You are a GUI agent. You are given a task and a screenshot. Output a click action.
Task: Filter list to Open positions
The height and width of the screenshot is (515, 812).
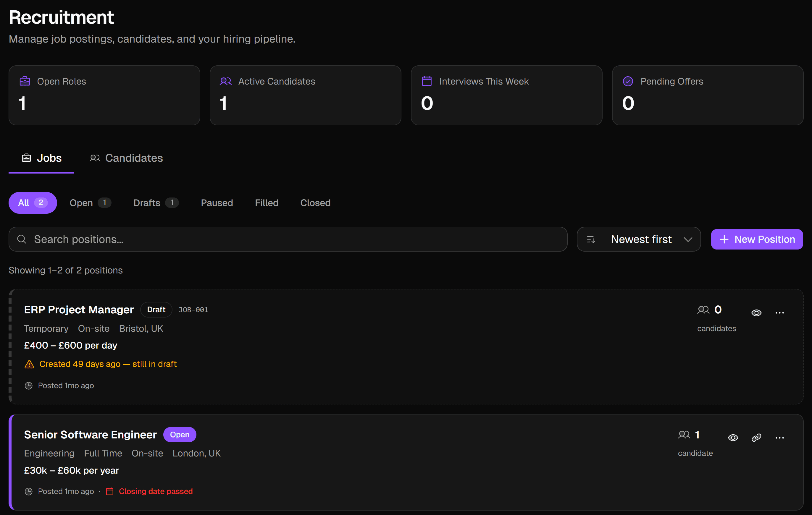click(x=90, y=203)
